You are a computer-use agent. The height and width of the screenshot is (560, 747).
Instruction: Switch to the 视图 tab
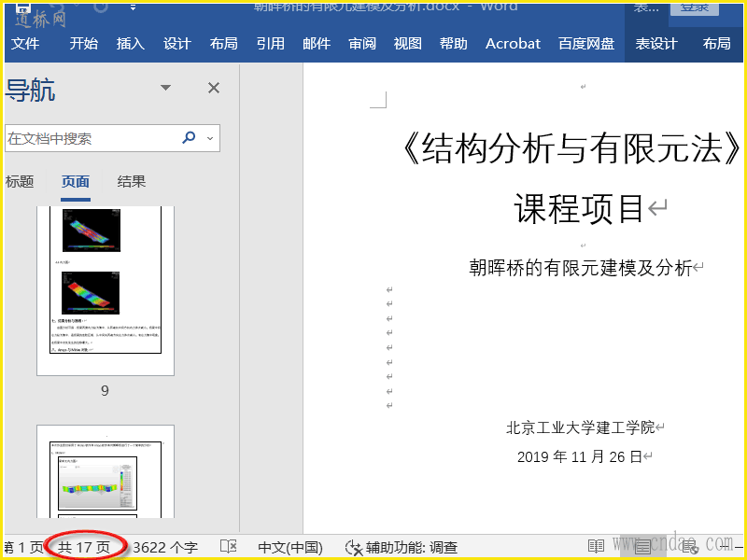coord(408,44)
